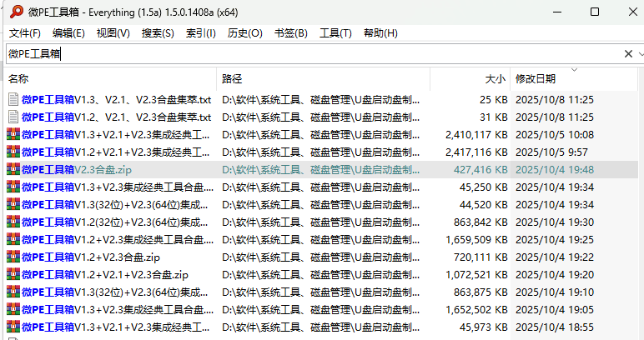Click archive icon of 微PE工具箱V2.3合盘.zip
Screen dimensions: 644x340
pos(13,169)
